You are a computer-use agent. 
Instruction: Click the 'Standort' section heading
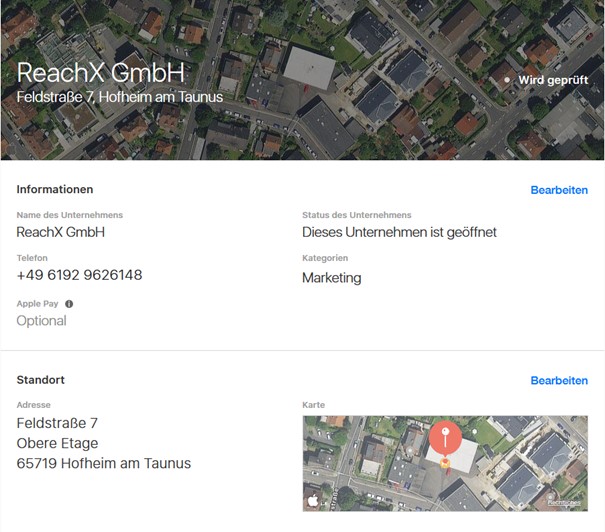pyautogui.click(x=41, y=380)
